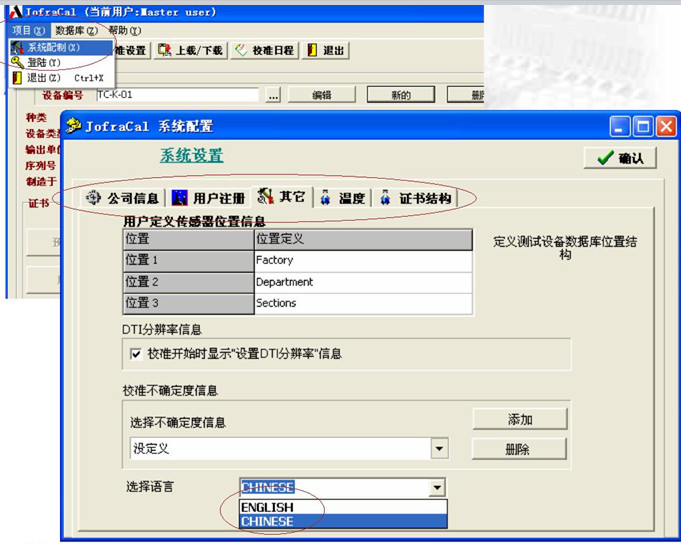Click the green checkmark icon on 确认
Screen dimensions: 681x544
tap(605, 158)
